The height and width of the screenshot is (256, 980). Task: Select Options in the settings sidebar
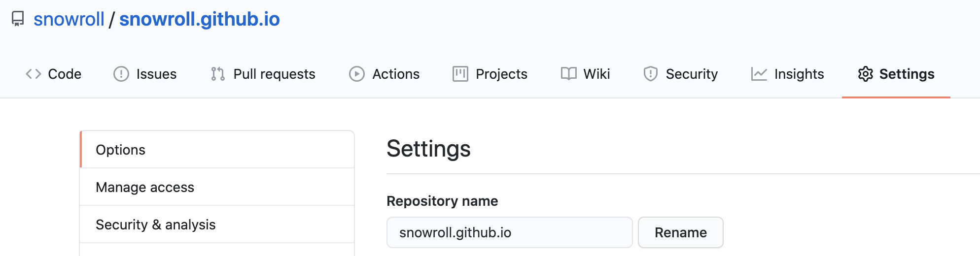[121, 150]
